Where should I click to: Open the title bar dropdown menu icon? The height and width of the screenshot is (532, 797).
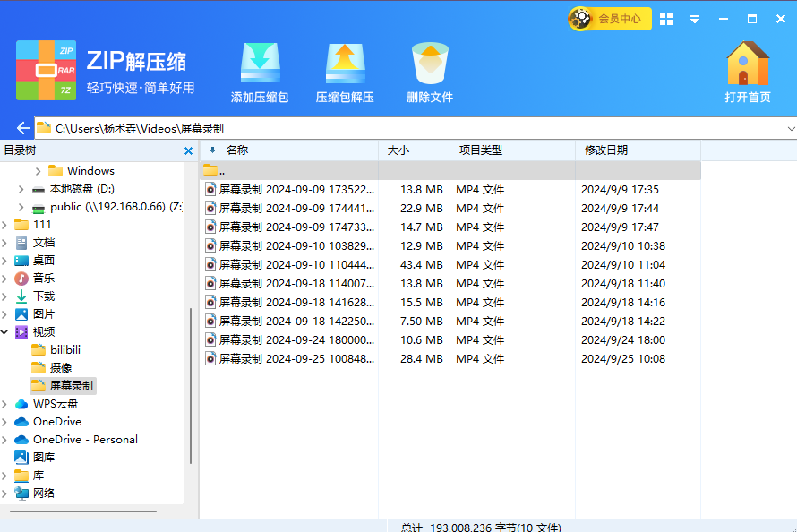(x=694, y=19)
